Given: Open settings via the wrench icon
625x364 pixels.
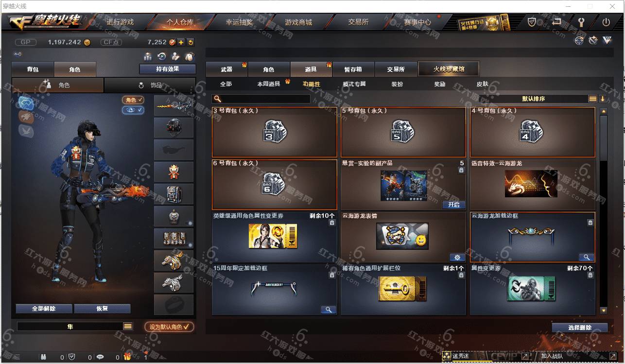Looking at the screenshot, I should pos(581,22).
